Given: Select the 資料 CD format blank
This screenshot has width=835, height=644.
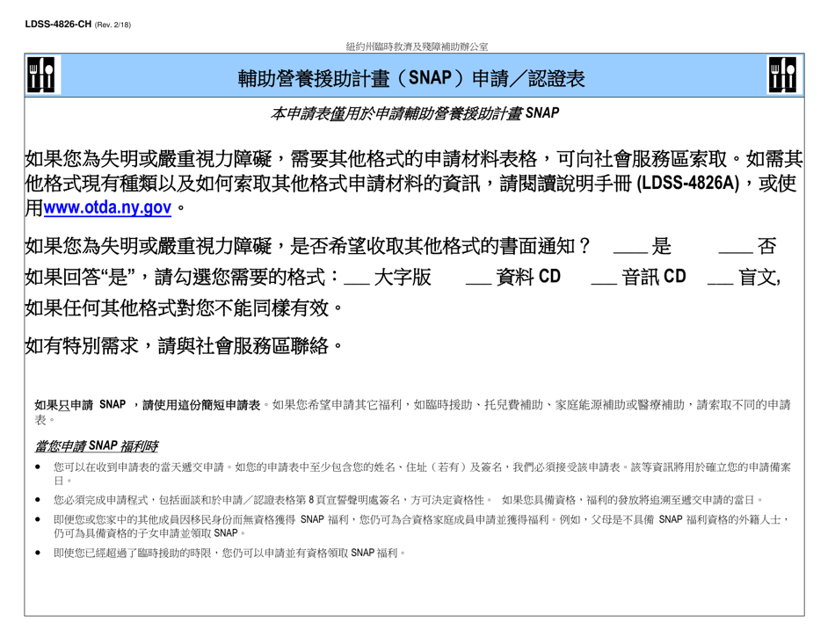Looking at the screenshot, I should pyautogui.click(x=478, y=279).
